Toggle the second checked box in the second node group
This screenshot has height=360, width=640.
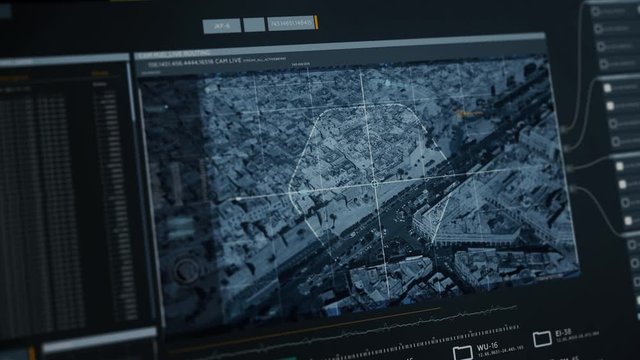click(x=610, y=106)
